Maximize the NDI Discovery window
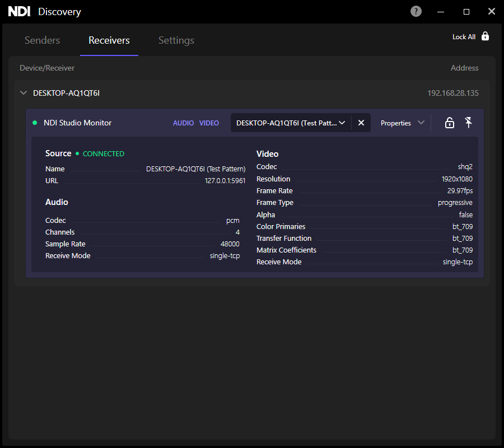Screen dimensions: 504x448 pyautogui.click(x=466, y=12)
